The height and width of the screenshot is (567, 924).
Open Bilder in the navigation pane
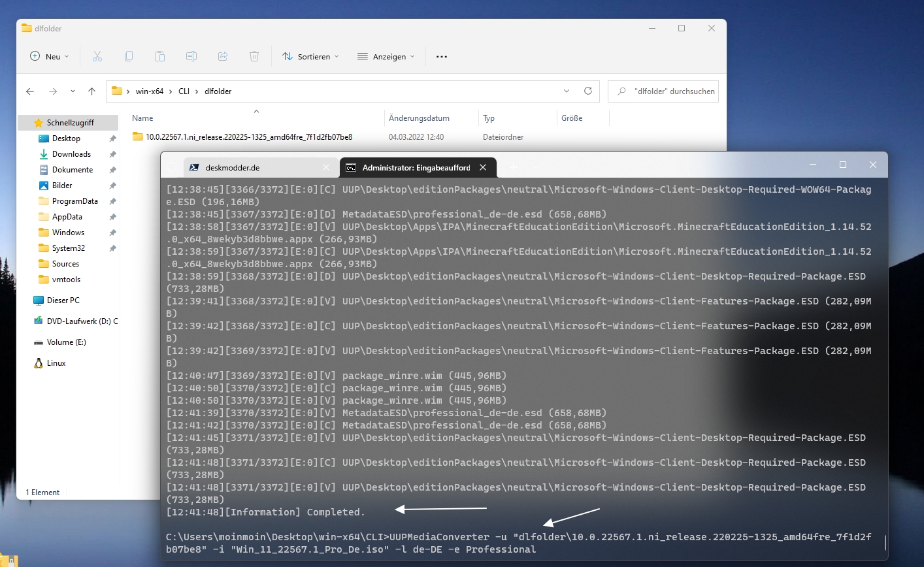point(62,186)
